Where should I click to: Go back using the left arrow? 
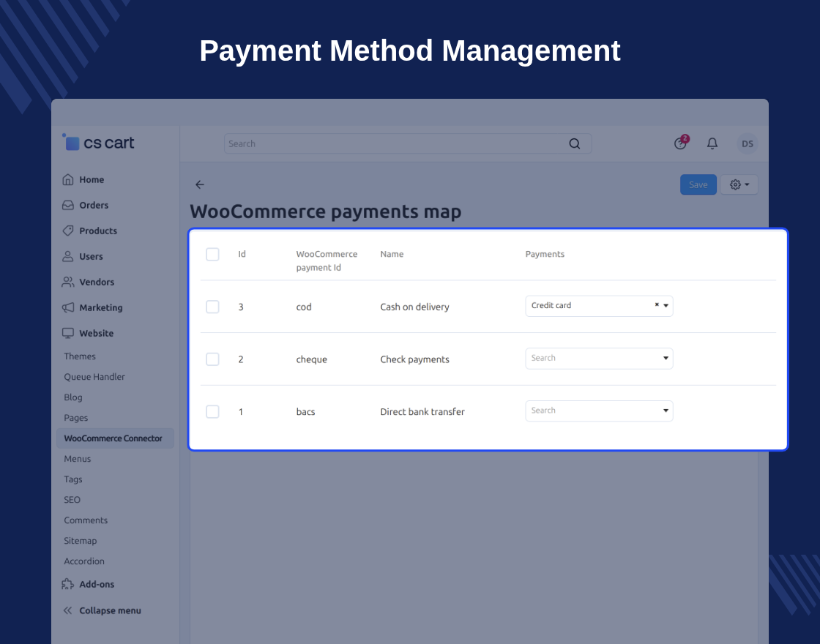point(200,184)
